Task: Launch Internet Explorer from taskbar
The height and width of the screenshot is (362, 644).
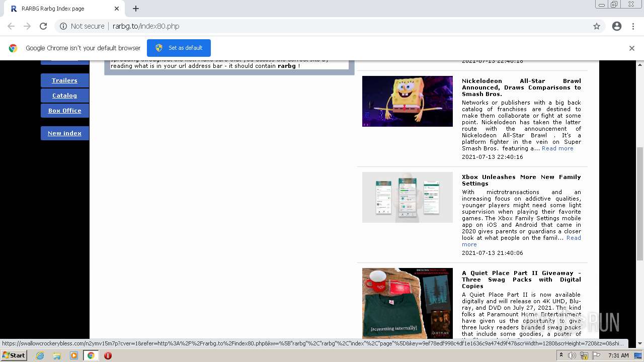Action: point(40,355)
